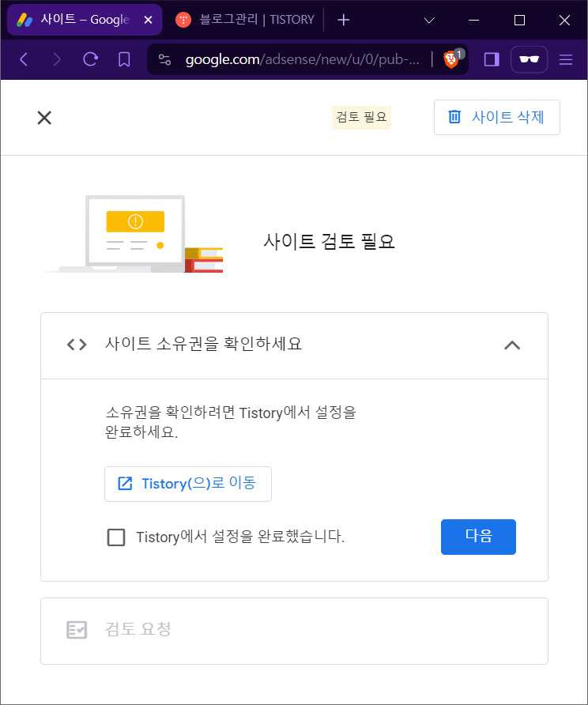Click the sunglasses private mode icon
Viewport: 588px width, 705px height.
pos(529,59)
